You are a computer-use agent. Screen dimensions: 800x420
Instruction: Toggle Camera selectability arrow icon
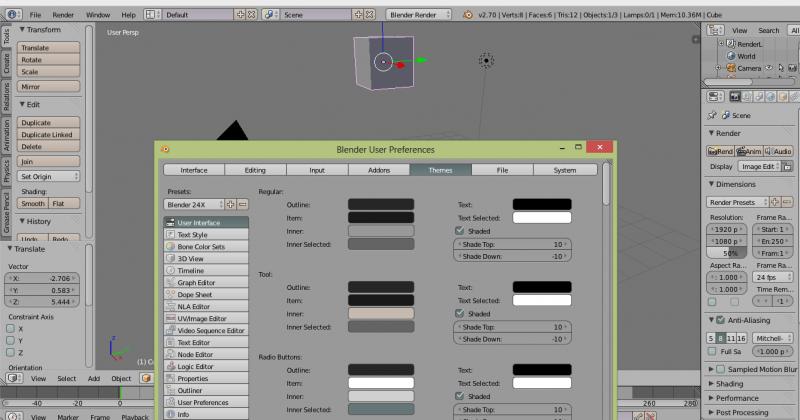tap(781, 67)
